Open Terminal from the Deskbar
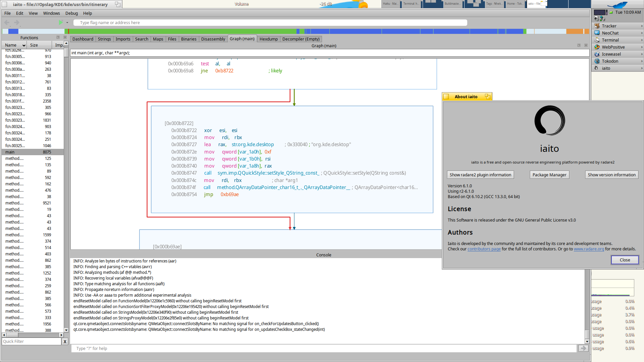This screenshot has width=644, height=362. tap(610, 40)
